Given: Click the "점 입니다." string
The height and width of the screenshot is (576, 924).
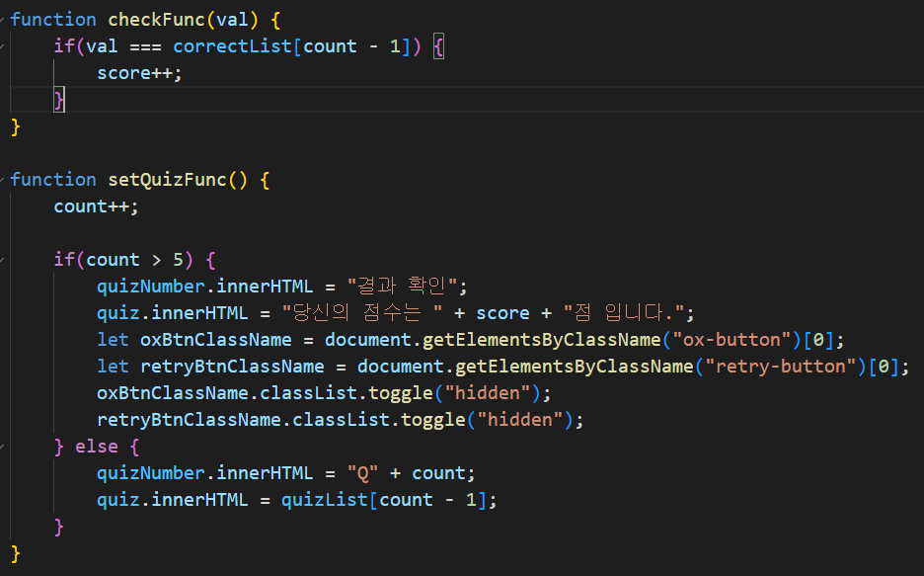Looking at the screenshot, I should [624, 313].
